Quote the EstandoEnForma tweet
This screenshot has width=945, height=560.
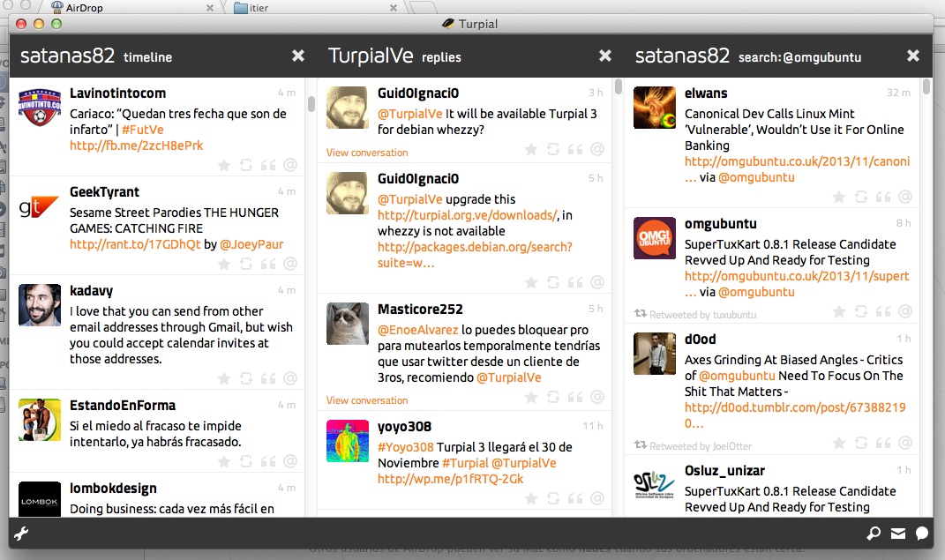click(268, 461)
